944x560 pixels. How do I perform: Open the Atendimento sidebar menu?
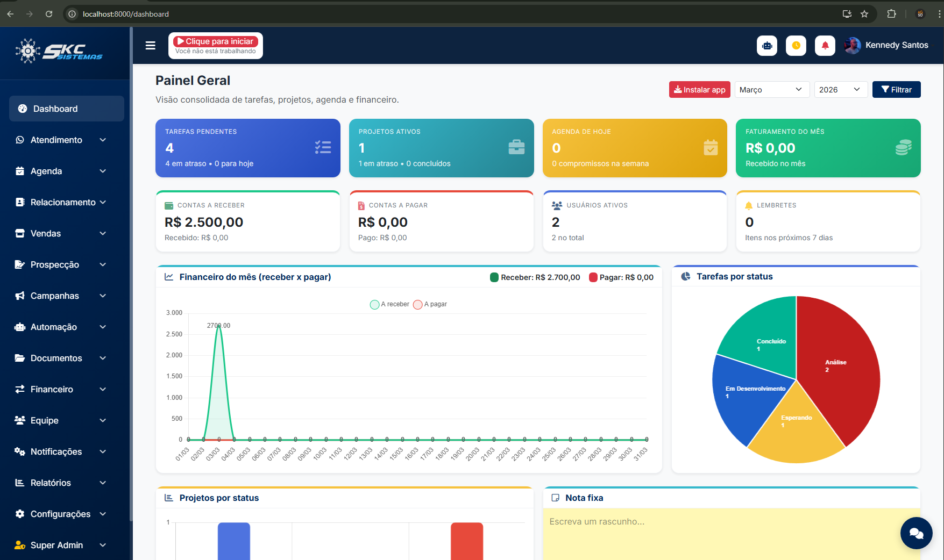pyautogui.click(x=61, y=140)
